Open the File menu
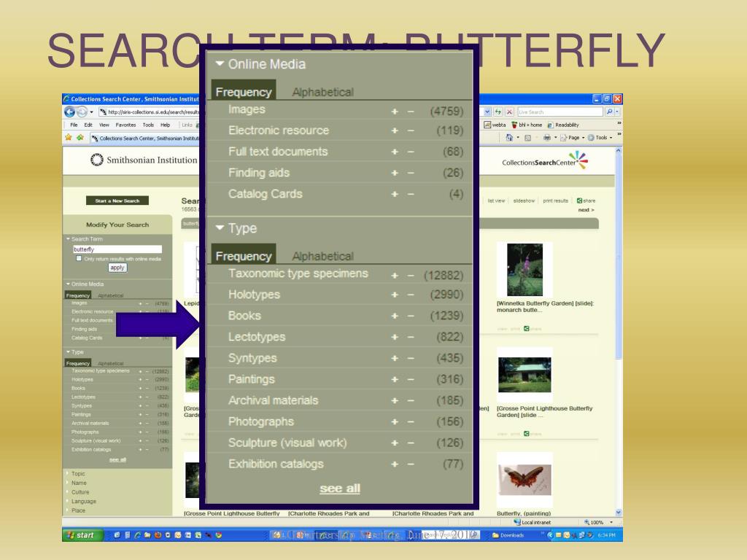This screenshot has width=747, height=560. (x=74, y=125)
